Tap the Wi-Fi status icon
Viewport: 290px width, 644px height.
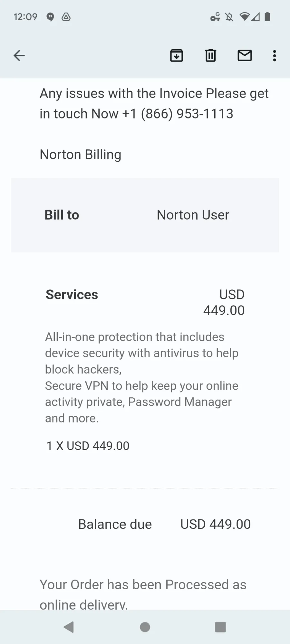(x=245, y=17)
